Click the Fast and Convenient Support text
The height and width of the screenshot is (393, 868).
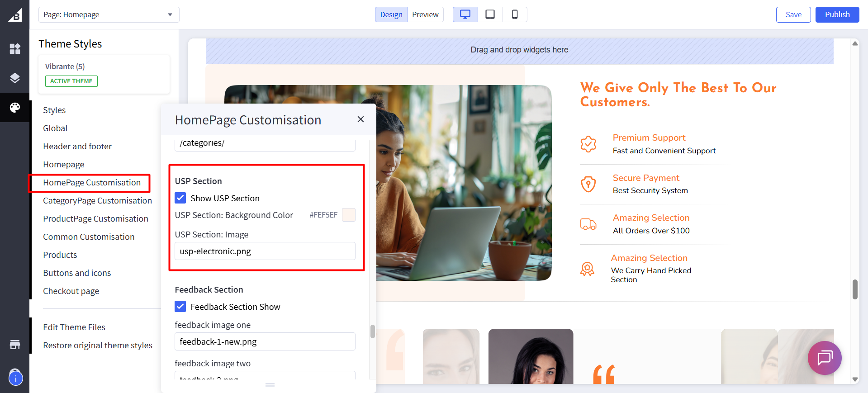(664, 151)
